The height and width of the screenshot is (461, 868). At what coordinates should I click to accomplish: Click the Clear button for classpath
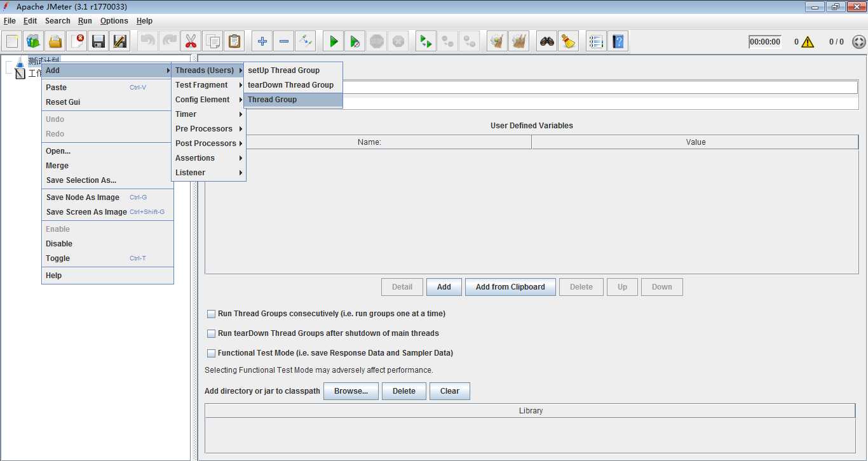(450, 391)
